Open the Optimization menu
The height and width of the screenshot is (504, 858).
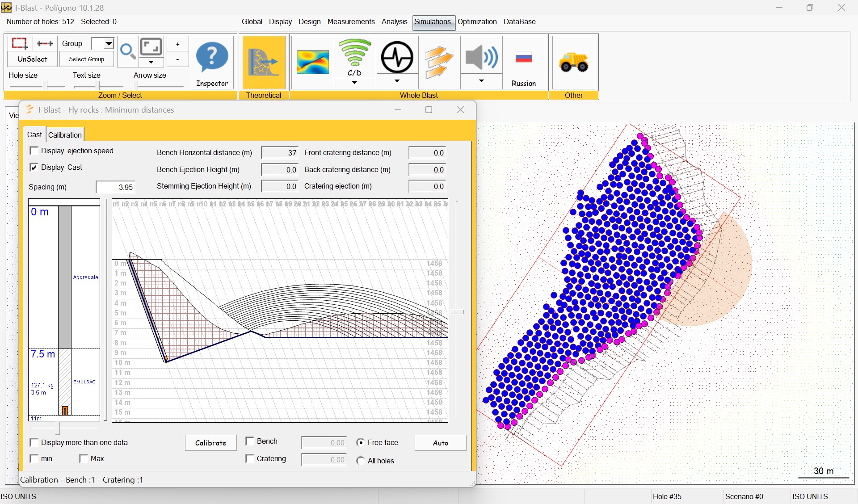pyautogui.click(x=477, y=21)
